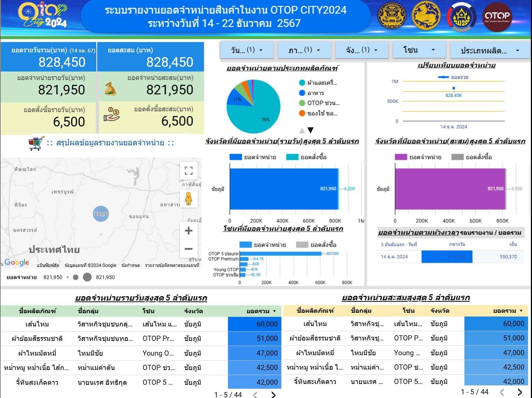
Task: Click the pie legend down arrow
Action: coord(311,130)
